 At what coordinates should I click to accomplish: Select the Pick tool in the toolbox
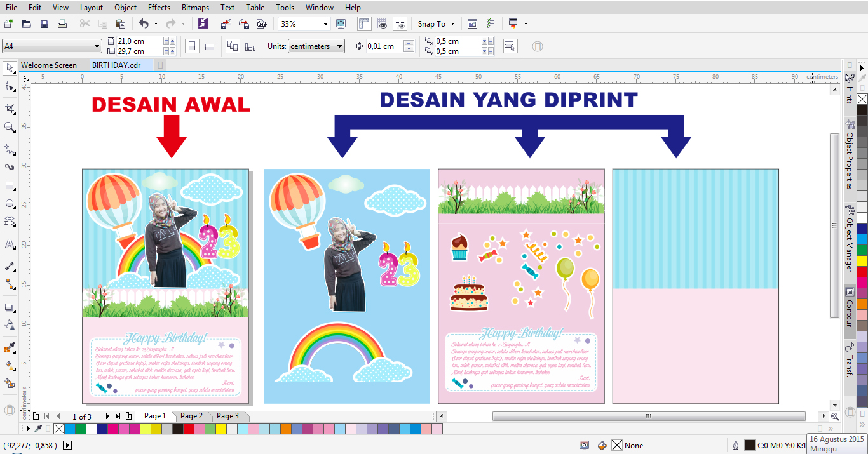click(x=10, y=68)
